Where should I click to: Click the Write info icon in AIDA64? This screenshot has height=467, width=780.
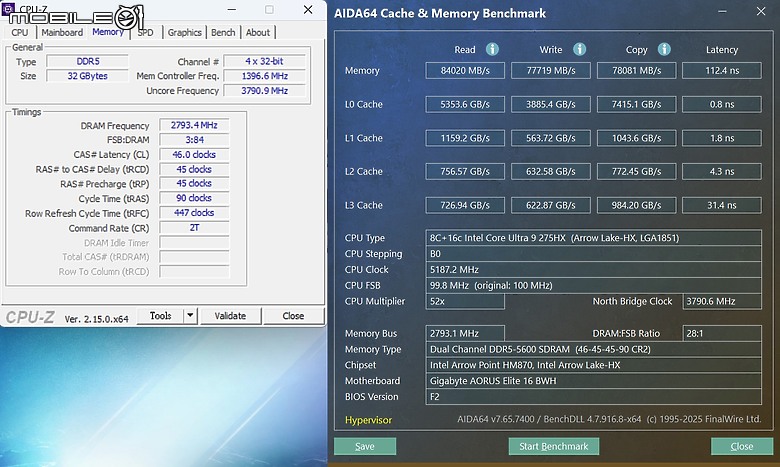coord(579,49)
